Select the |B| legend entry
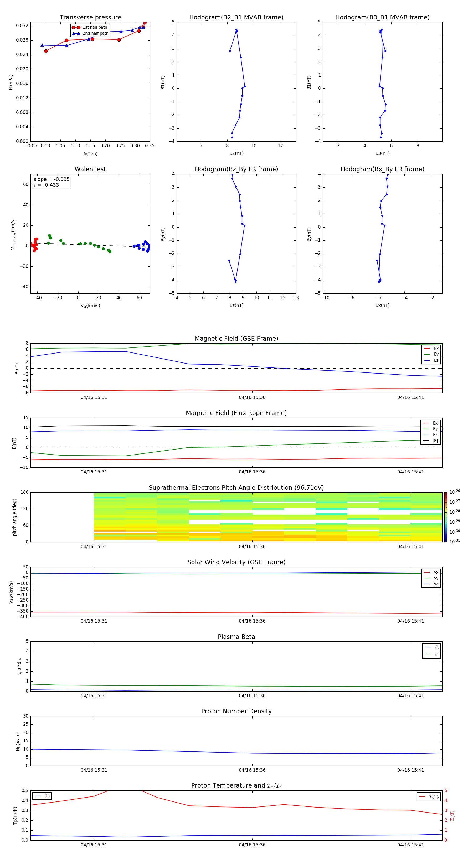 pos(431,441)
